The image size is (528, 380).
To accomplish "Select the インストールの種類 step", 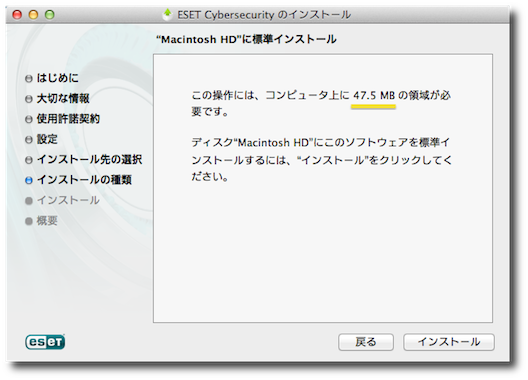I will pyautogui.click(x=84, y=180).
